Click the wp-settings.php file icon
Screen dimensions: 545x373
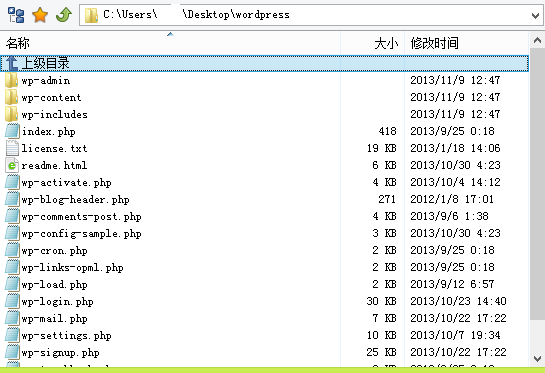tap(12, 336)
